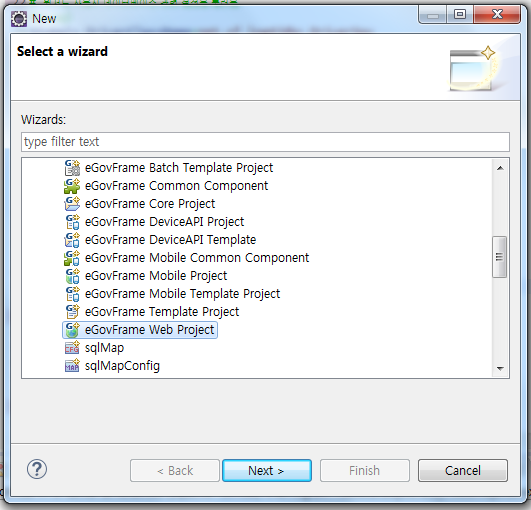Click the eGovFrame DeviceAPI Project icon

[x=72, y=222]
